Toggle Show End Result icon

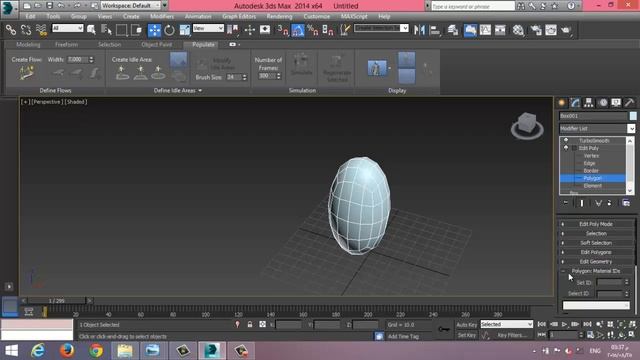click(x=582, y=203)
